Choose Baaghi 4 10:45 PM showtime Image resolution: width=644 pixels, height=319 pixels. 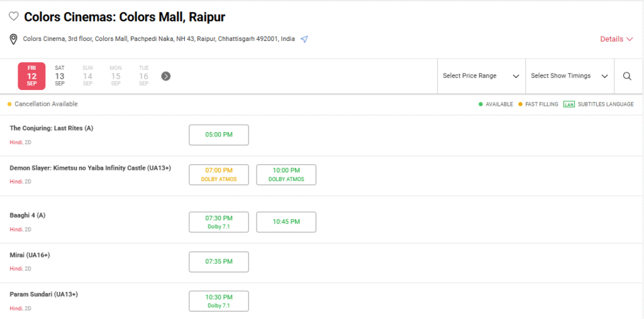pos(286,222)
